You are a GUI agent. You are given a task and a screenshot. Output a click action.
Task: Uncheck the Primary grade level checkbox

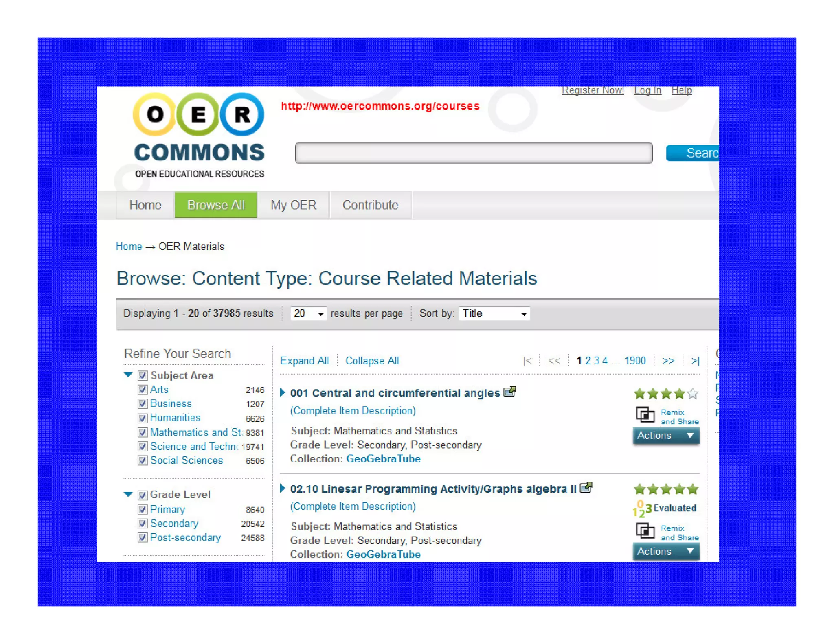[x=142, y=509]
